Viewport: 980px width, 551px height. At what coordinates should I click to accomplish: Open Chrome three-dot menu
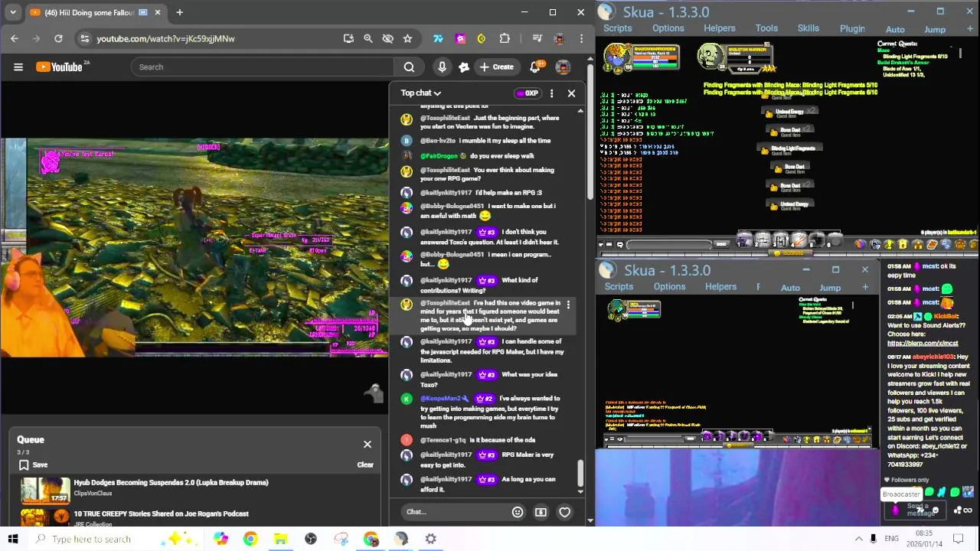pos(581,38)
